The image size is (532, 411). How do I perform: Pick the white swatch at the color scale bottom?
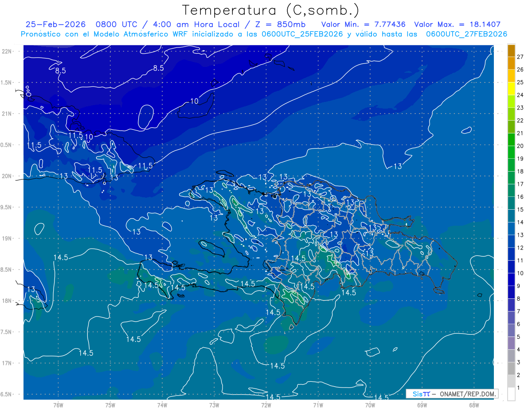pyautogui.click(x=511, y=394)
